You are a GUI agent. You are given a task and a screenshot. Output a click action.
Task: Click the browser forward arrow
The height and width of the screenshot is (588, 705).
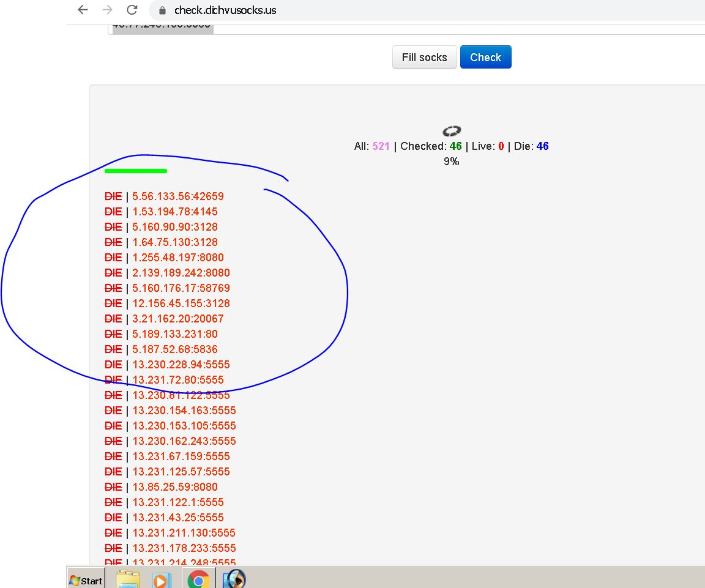pos(107,10)
